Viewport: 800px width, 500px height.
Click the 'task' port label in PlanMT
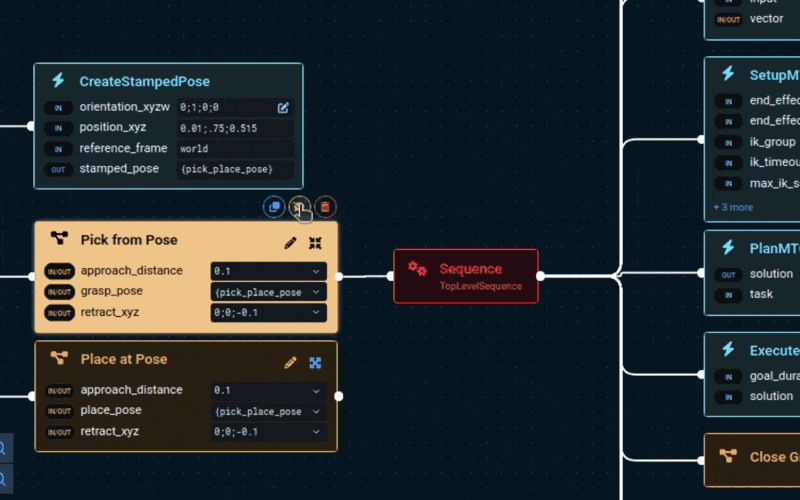point(761,294)
